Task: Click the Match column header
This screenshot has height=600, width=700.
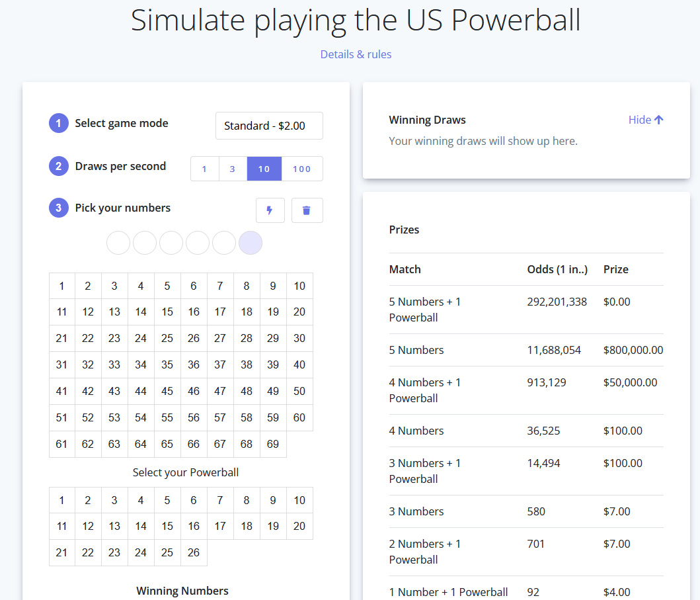Action: 405,269
